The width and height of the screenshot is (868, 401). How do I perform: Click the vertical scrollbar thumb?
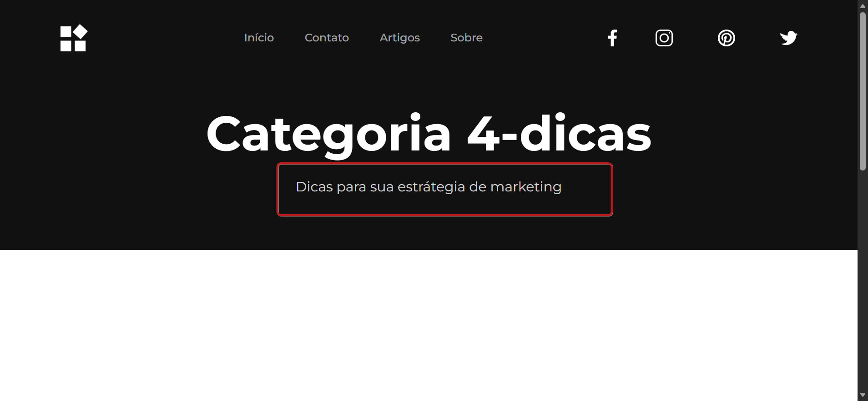pos(863,91)
